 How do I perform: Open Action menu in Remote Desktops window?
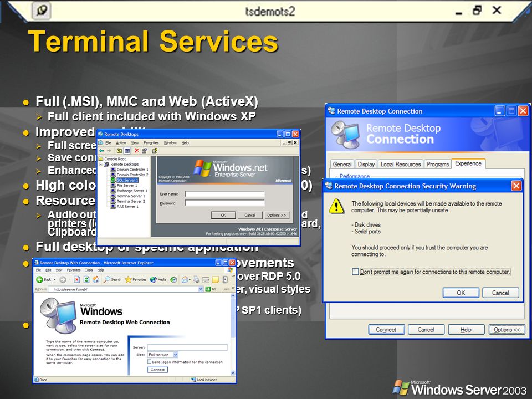(x=121, y=143)
